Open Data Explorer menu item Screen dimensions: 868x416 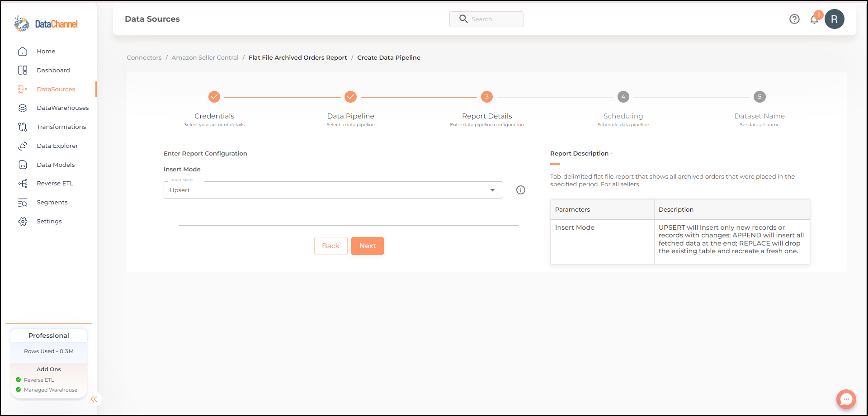click(x=57, y=146)
